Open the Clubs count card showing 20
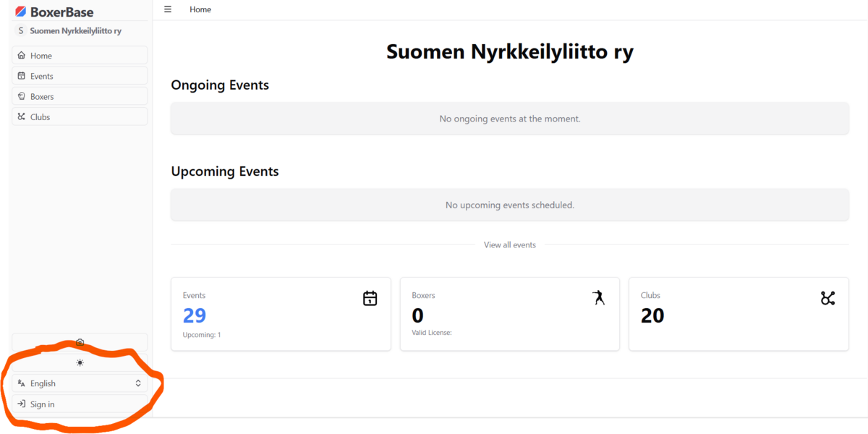The width and height of the screenshot is (868, 434). [738, 315]
